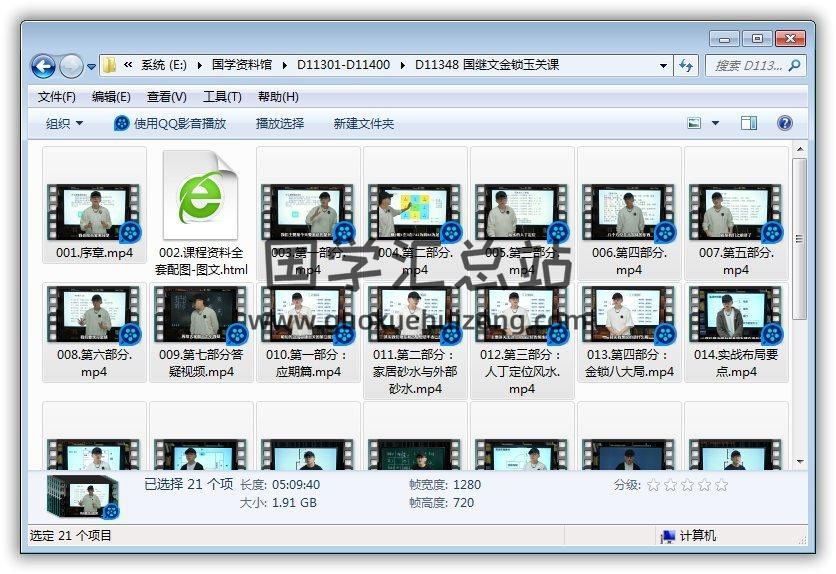Screen dimensions: 836x574
Task: Expand the address bar history dropdown
Action: 664,66
